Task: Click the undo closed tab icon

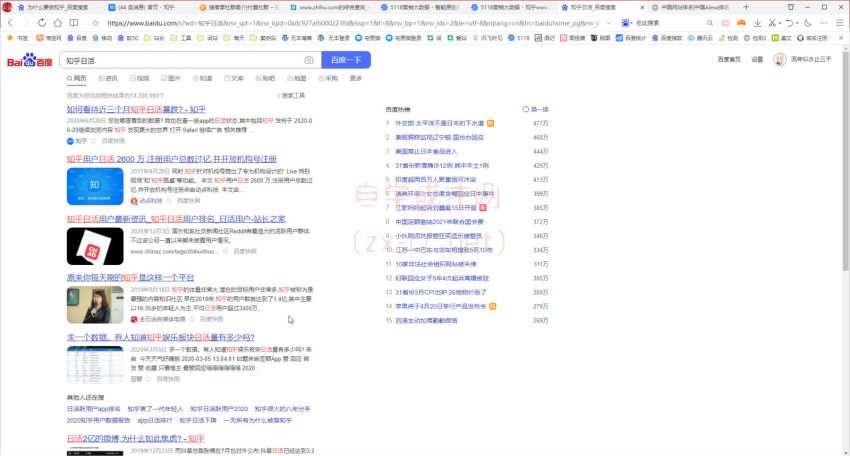Action: (789, 23)
